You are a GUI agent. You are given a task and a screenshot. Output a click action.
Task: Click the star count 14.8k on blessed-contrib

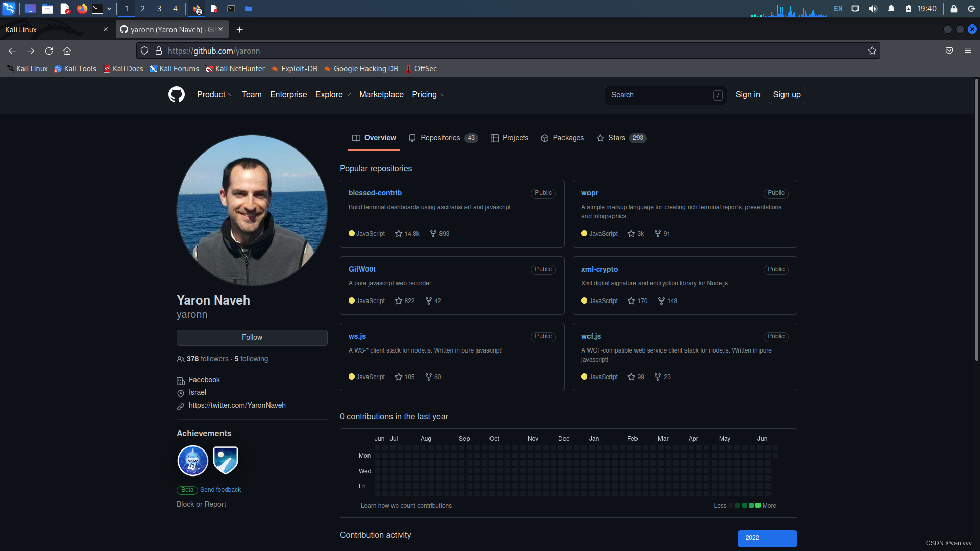(x=407, y=234)
